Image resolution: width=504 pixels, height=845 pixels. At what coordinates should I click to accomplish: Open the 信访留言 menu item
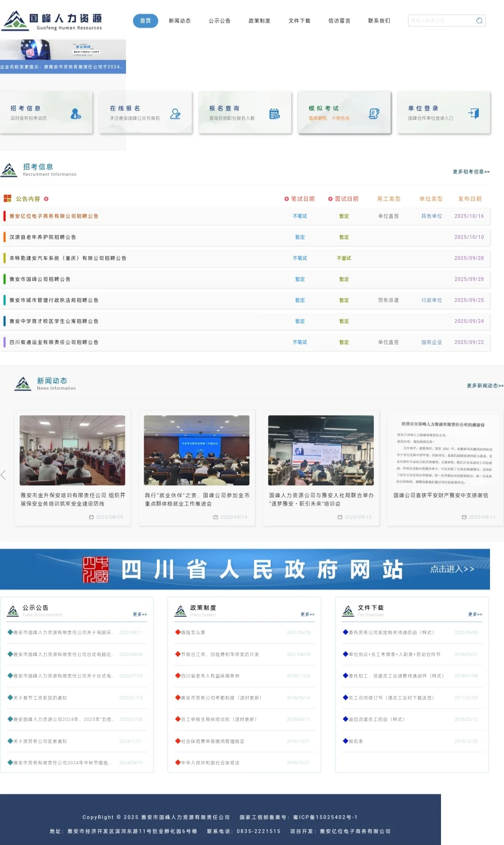pyautogui.click(x=339, y=21)
